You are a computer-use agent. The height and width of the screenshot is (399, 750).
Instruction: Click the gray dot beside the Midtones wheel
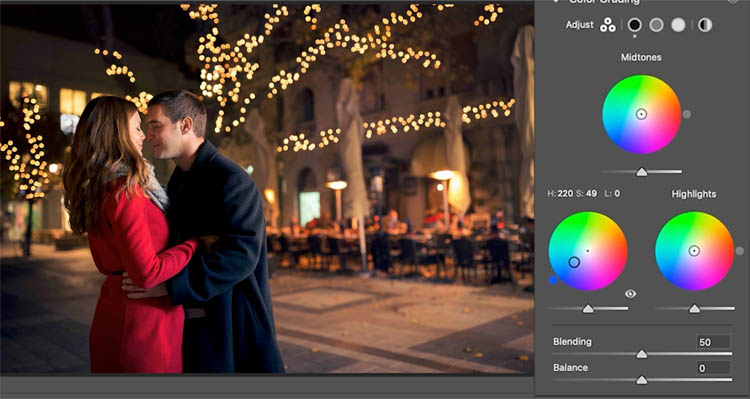coord(687,114)
